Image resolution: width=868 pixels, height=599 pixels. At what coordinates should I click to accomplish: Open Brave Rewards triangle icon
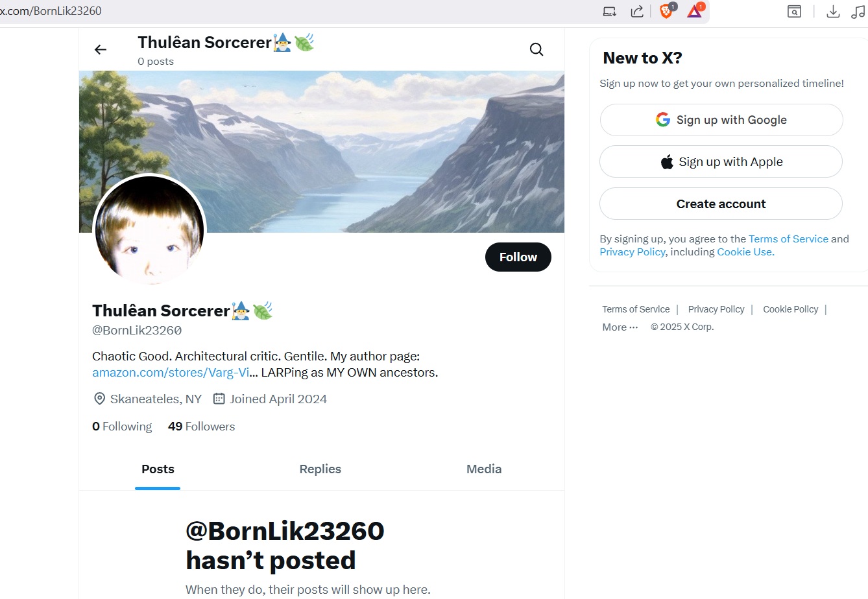695,10
